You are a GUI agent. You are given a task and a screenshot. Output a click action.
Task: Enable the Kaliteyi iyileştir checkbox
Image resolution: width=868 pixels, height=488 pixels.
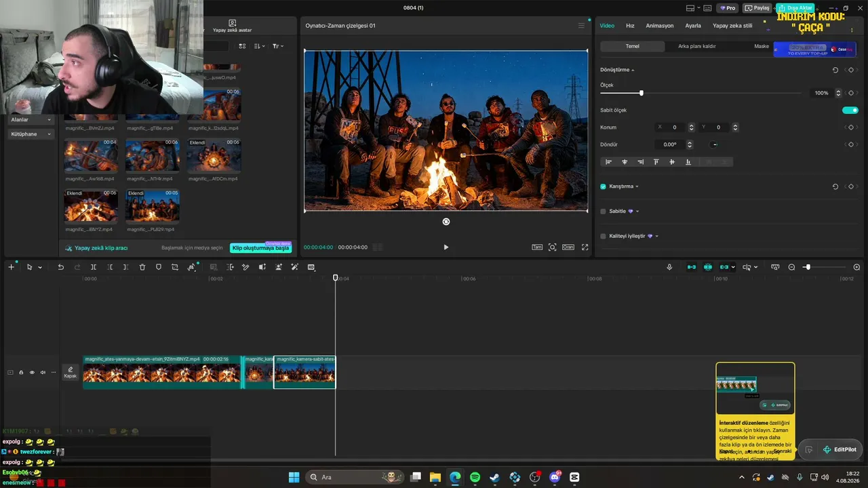click(603, 236)
